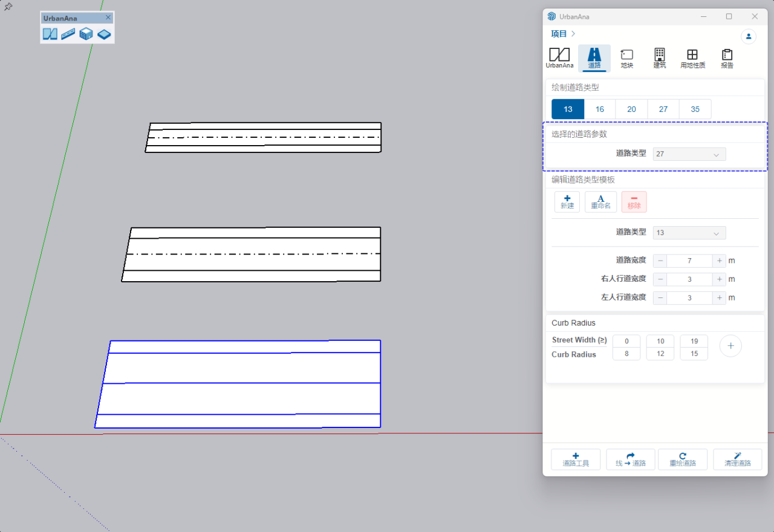Open selected road type dropdown showing 27
This screenshot has width=774, height=532.
pos(689,154)
